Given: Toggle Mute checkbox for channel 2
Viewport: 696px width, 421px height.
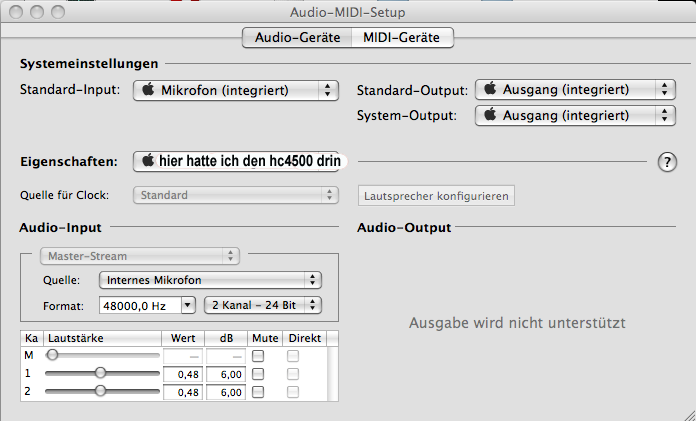Looking at the screenshot, I should point(258,391).
